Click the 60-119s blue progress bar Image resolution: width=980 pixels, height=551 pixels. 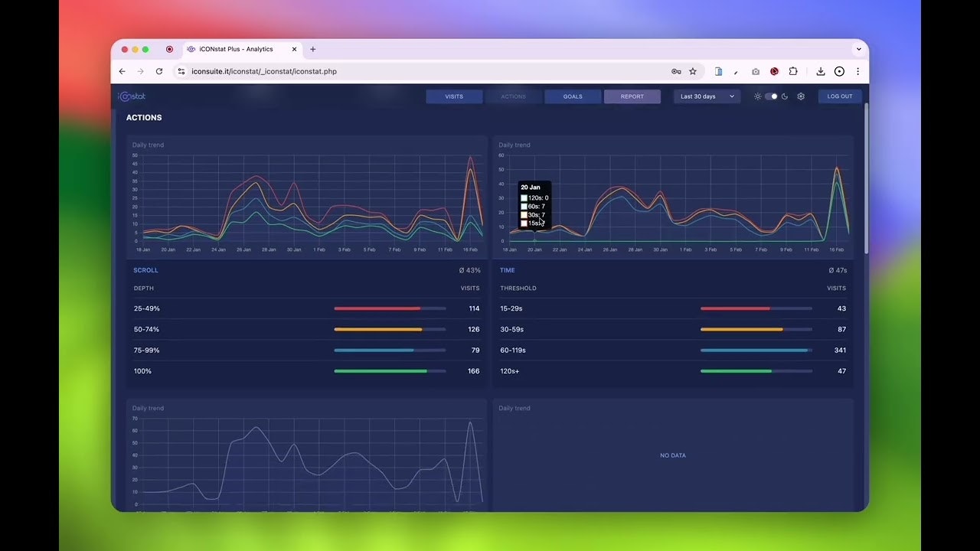tap(756, 350)
